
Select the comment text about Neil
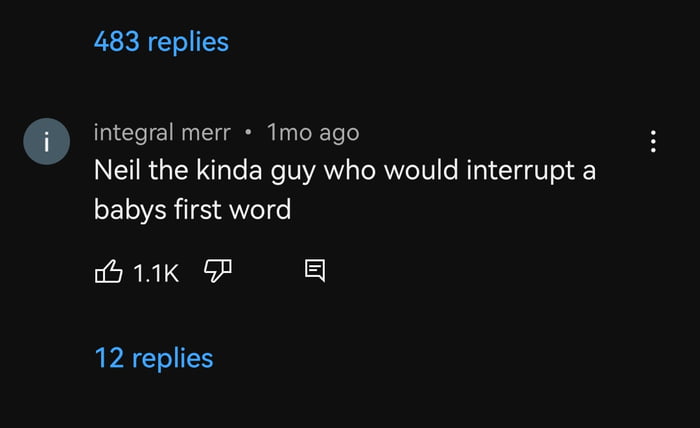[345, 190]
